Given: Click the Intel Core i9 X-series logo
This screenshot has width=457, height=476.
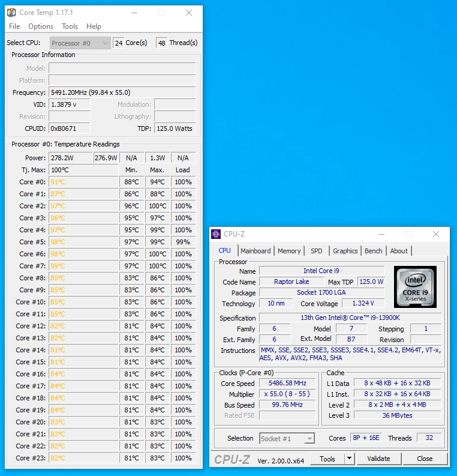Looking at the screenshot, I should [415, 287].
